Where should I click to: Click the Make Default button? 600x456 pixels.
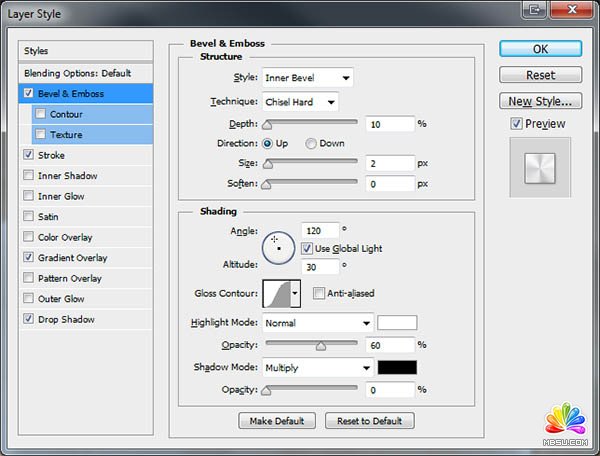pyautogui.click(x=277, y=421)
